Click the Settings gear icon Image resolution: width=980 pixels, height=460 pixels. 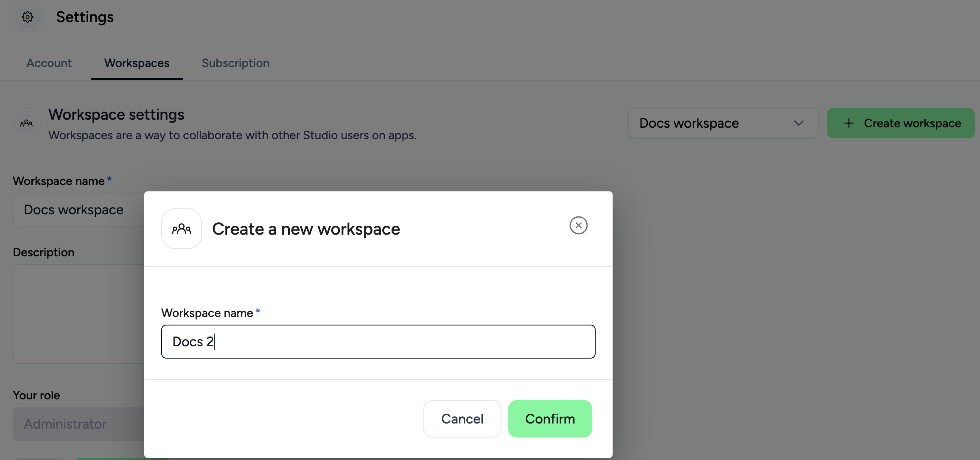tap(27, 17)
